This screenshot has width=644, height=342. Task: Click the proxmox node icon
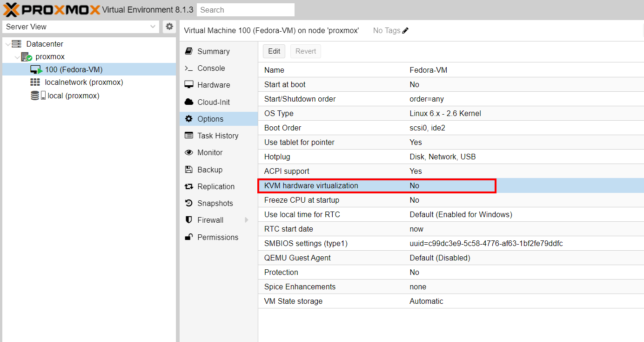[x=27, y=57]
